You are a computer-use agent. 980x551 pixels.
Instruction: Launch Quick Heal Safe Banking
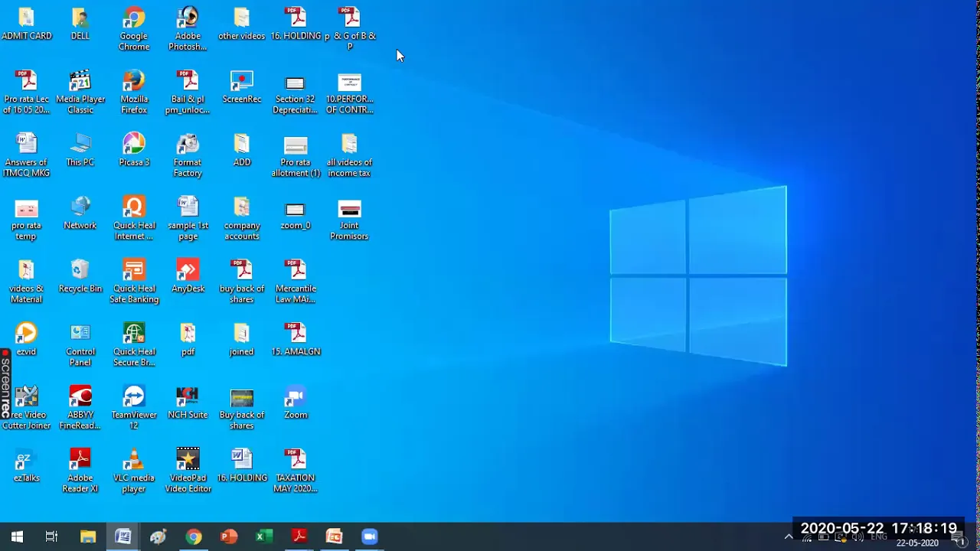[x=134, y=282]
